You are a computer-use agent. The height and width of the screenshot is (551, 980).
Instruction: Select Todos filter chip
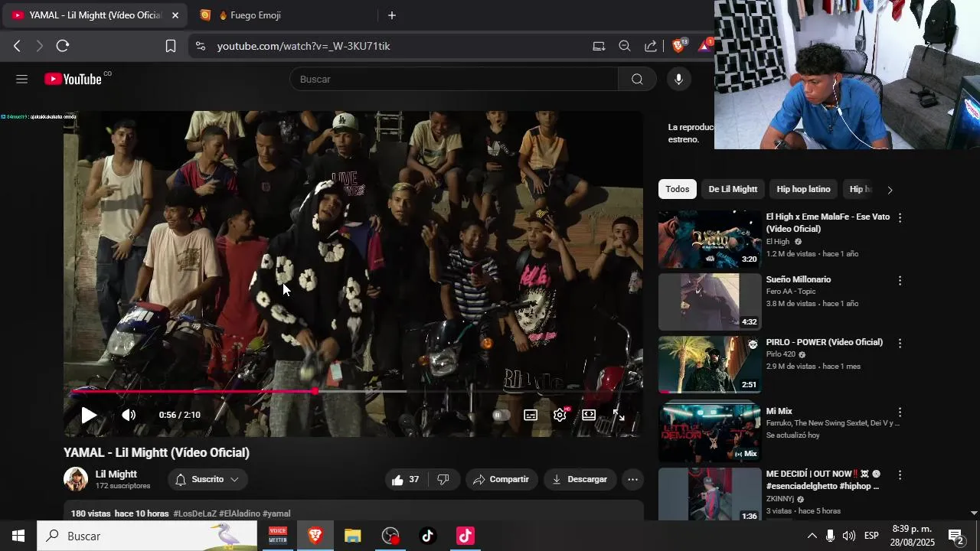[x=678, y=189]
